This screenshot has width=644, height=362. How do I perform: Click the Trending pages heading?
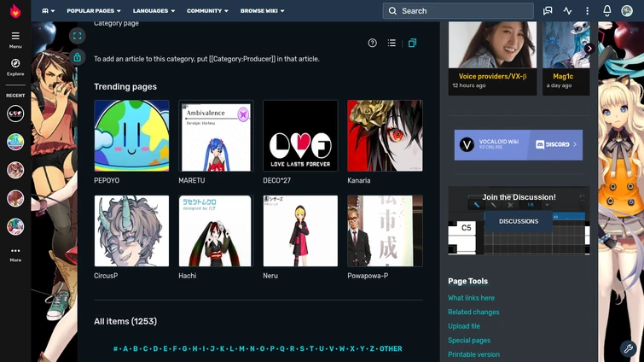pos(125,87)
